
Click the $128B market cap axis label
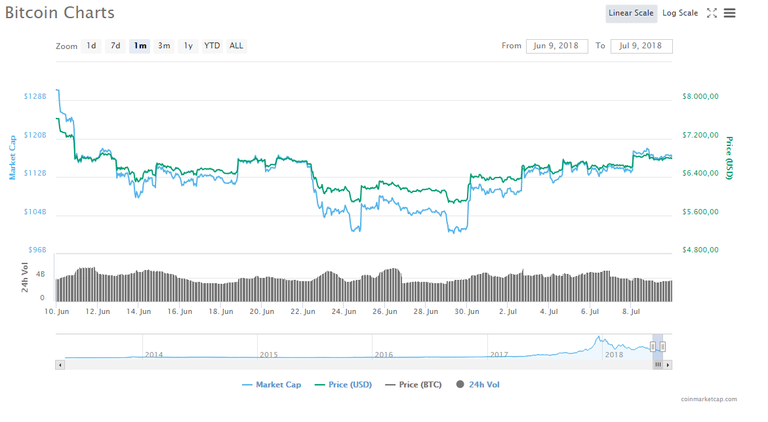coord(35,96)
